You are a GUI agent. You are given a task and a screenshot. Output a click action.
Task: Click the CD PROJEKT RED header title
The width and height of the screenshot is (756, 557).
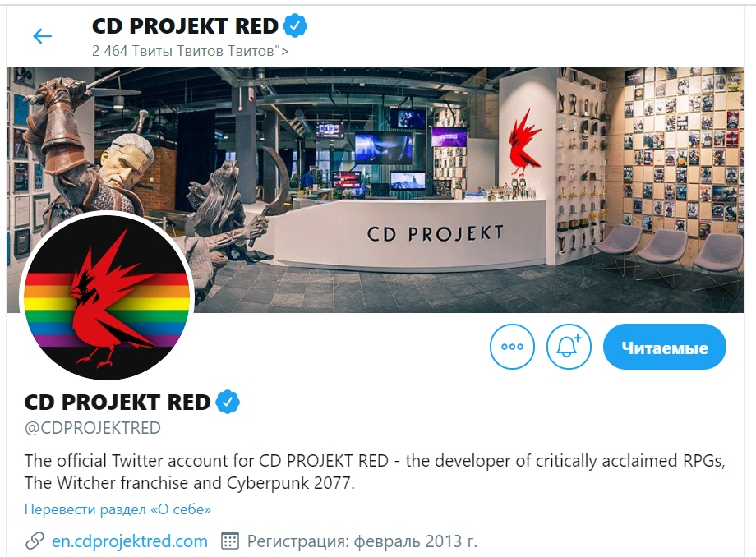click(x=185, y=26)
